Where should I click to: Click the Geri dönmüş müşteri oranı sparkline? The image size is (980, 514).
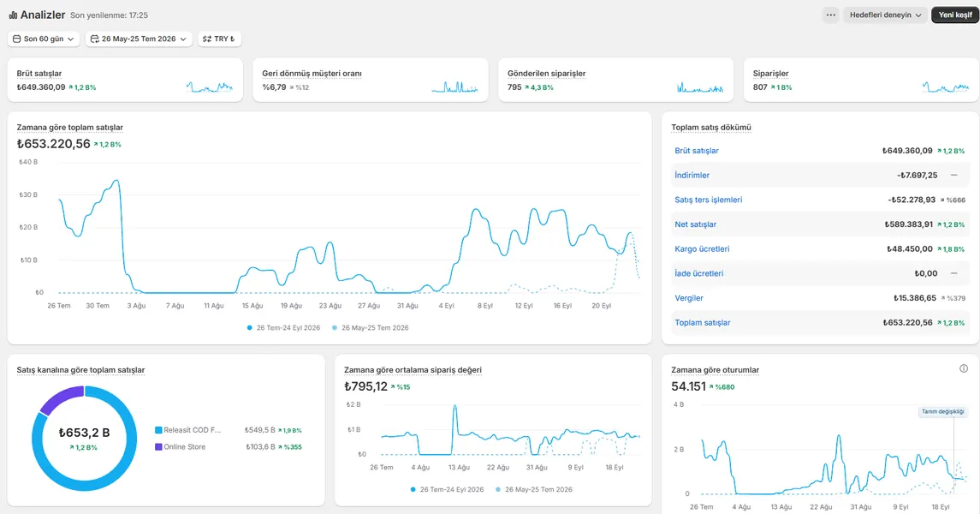point(455,87)
